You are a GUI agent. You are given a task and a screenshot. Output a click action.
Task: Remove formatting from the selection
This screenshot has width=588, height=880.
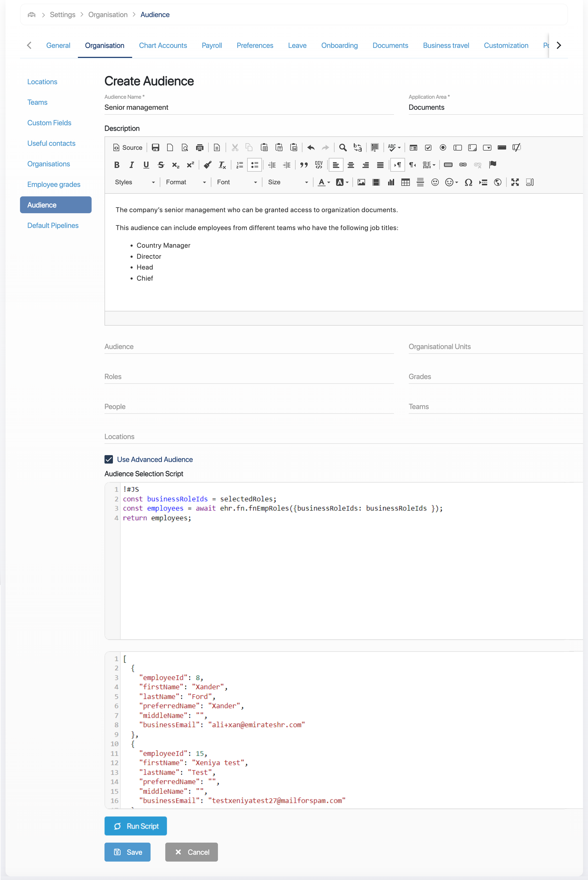point(222,165)
